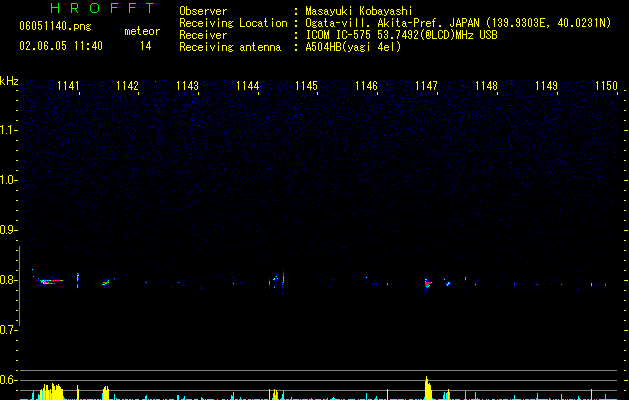Click the tallest yellow intensity peak near 1147
This screenshot has height=400, width=629.
(x=428, y=388)
